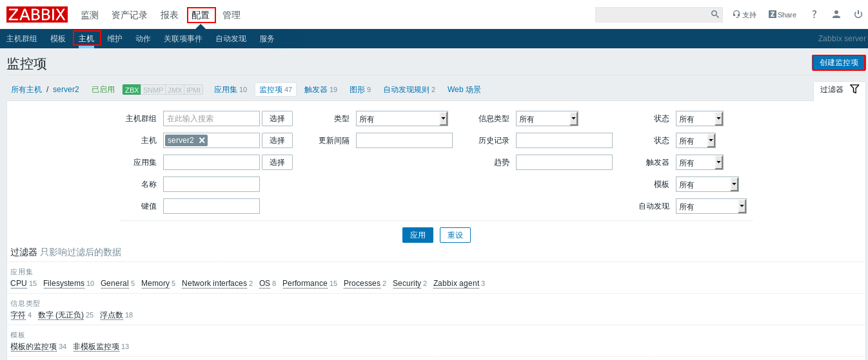Screen dimensions: 868x360
Task: Click the 创建监控项 button
Action: 839,62
